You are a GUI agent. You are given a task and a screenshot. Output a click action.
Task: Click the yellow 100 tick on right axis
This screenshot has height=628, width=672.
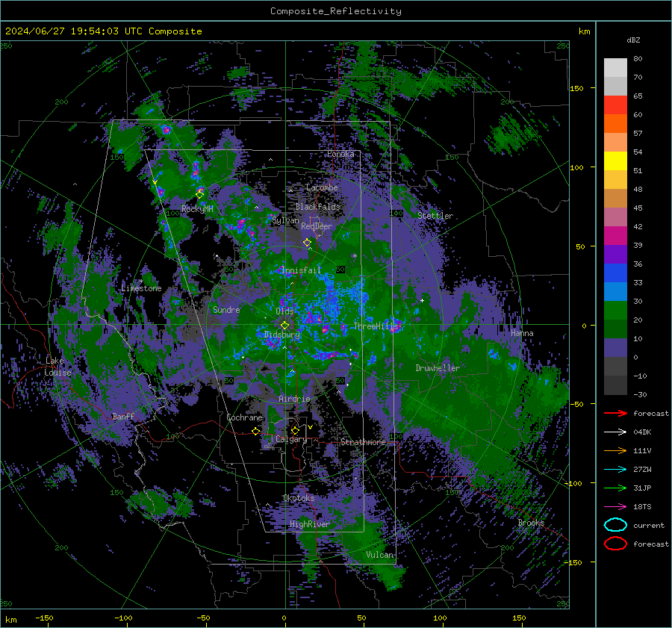(576, 167)
